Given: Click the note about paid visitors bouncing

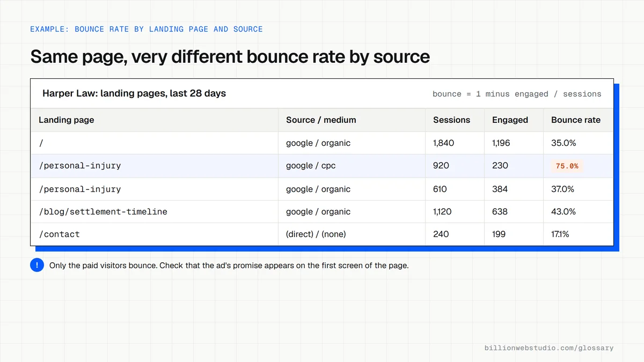Looking at the screenshot, I should point(229,265).
